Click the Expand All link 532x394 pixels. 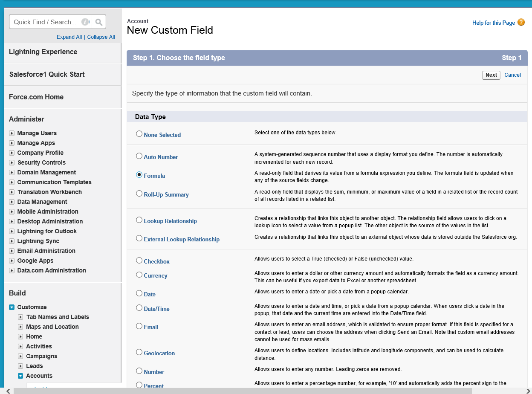pyautogui.click(x=69, y=37)
